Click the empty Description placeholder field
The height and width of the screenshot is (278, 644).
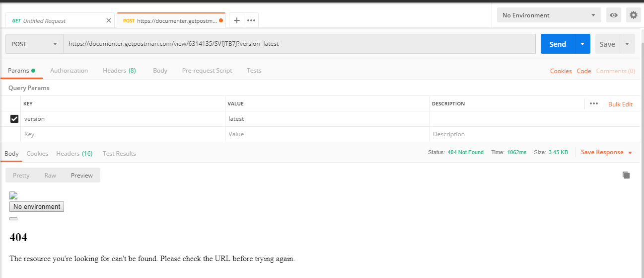[x=534, y=134]
